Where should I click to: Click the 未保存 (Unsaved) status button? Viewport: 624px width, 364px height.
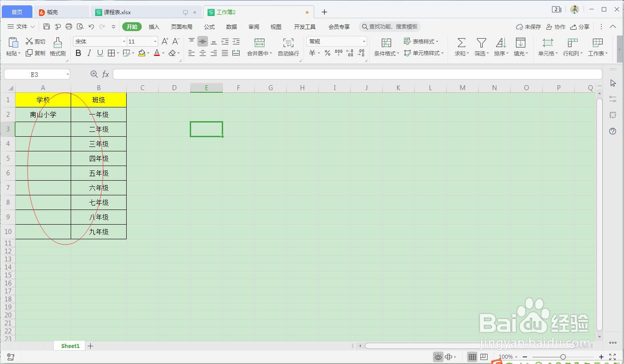coord(528,27)
